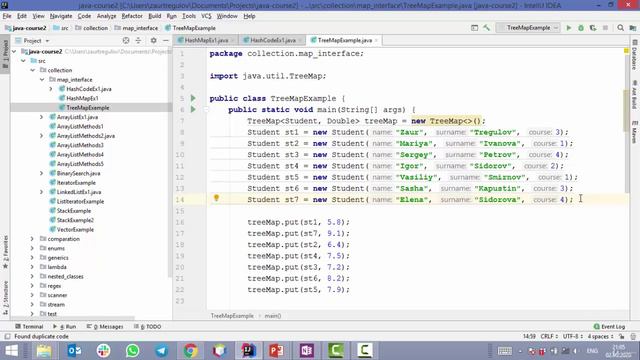The image size is (640, 360).
Task: Open Outlook from the taskbar
Action: pyautogui.click(x=74, y=351)
